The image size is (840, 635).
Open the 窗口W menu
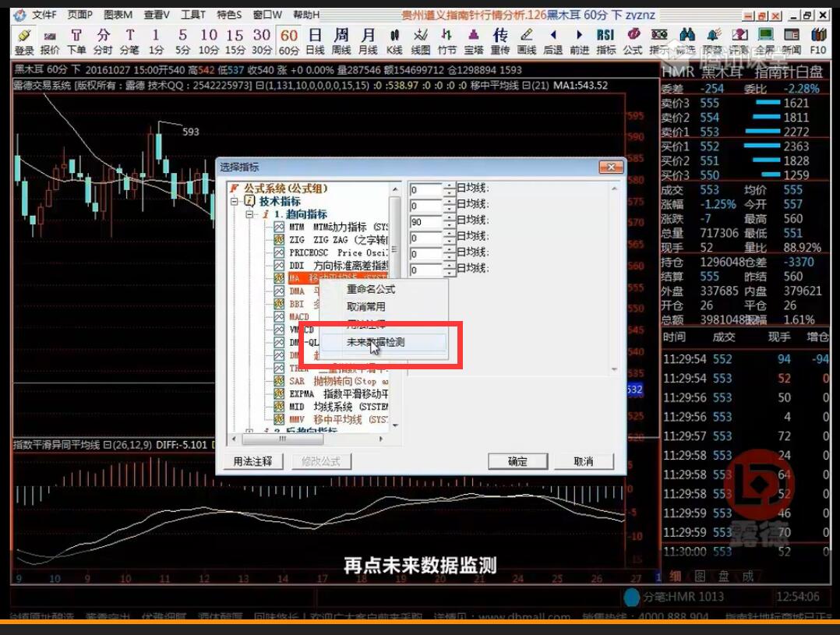pyautogui.click(x=267, y=15)
